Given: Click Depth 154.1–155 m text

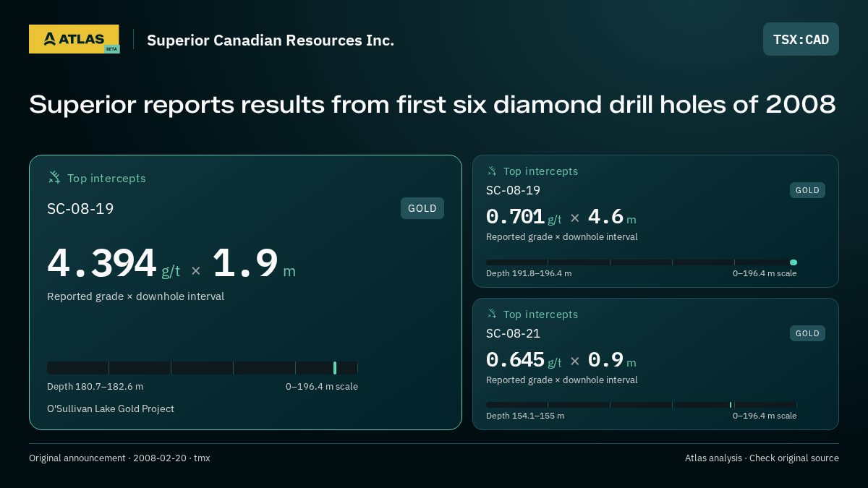Looking at the screenshot, I should point(525,416).
